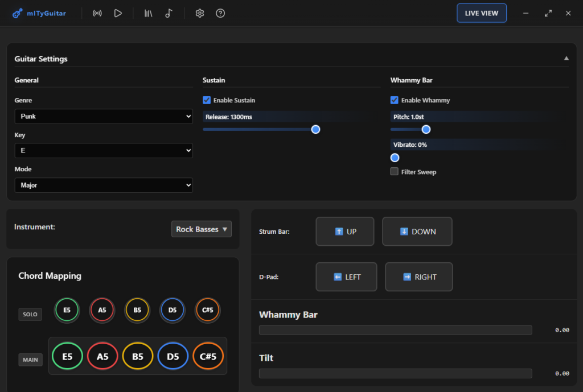Image resolution: width=583 pixels, height=392 pixels.
Task: Select the solo C#5 chord circle
Action: point(207,310)
